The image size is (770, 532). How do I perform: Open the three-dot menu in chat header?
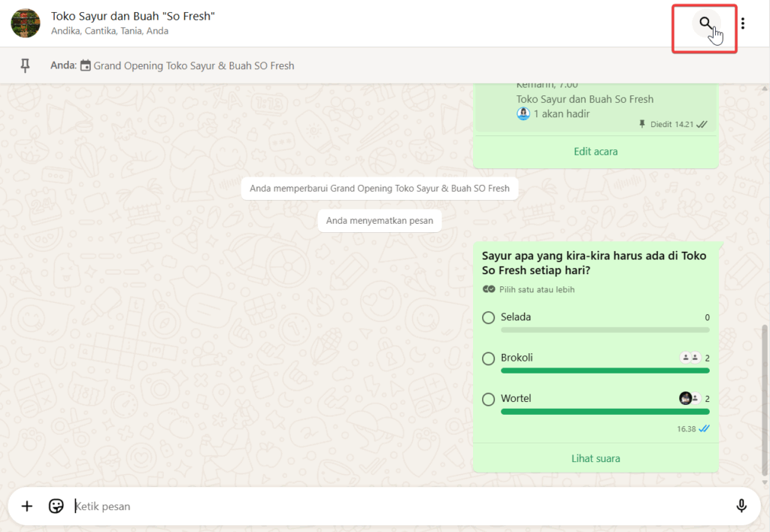(743, 23)
